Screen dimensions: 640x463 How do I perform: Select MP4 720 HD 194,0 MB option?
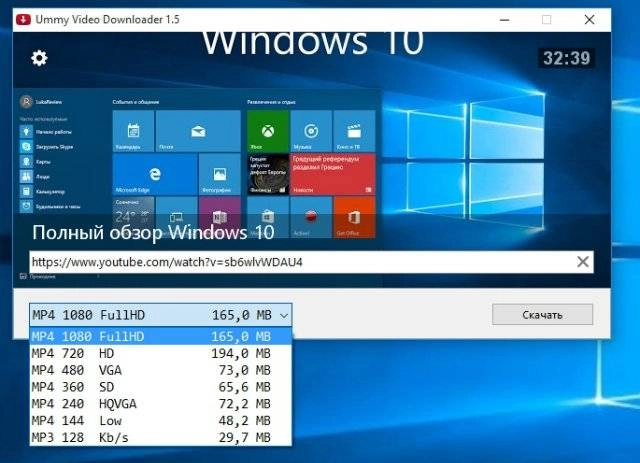(x=160, y=353)
